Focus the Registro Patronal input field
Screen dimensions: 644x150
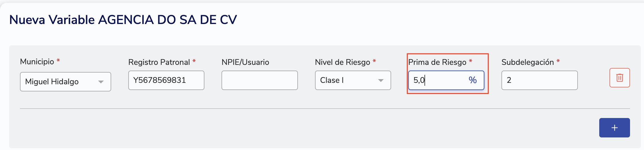[166, 80]
